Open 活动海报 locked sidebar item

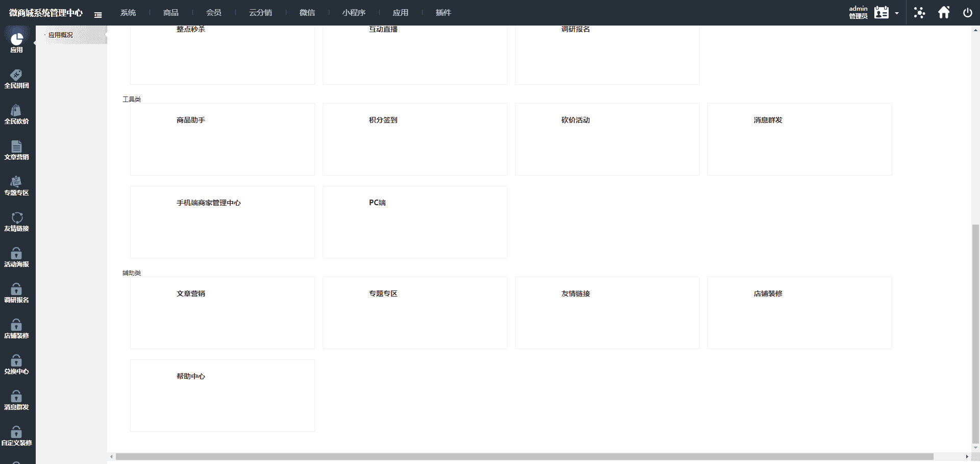(17, 258)
